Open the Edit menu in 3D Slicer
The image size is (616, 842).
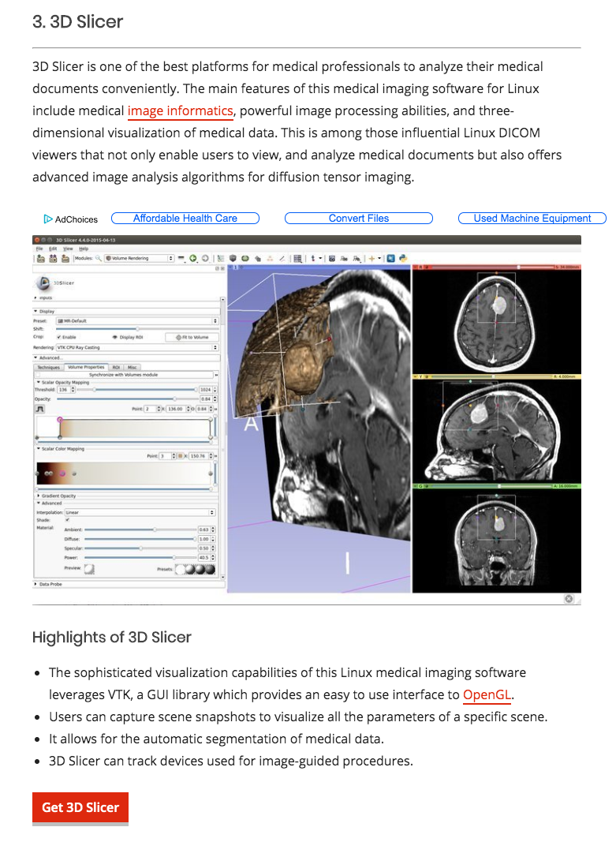52,249
